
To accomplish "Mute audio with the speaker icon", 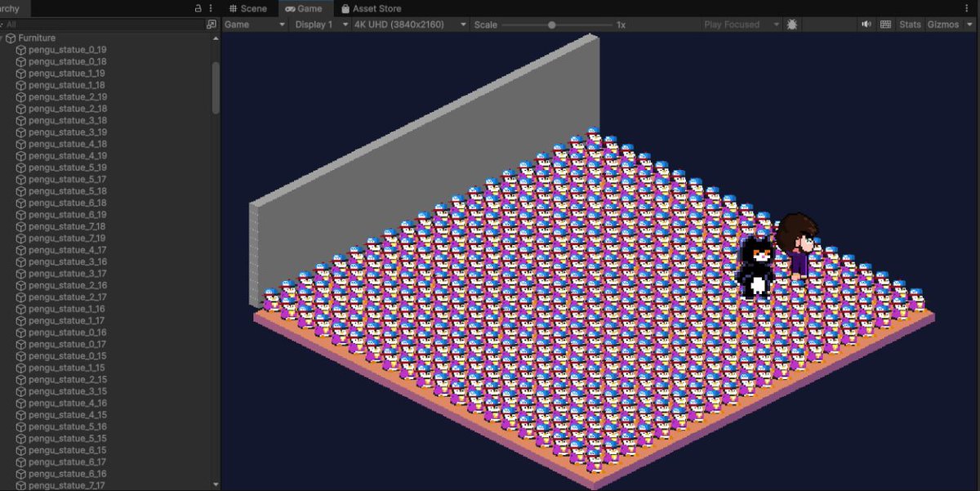I will pos(866,25).
